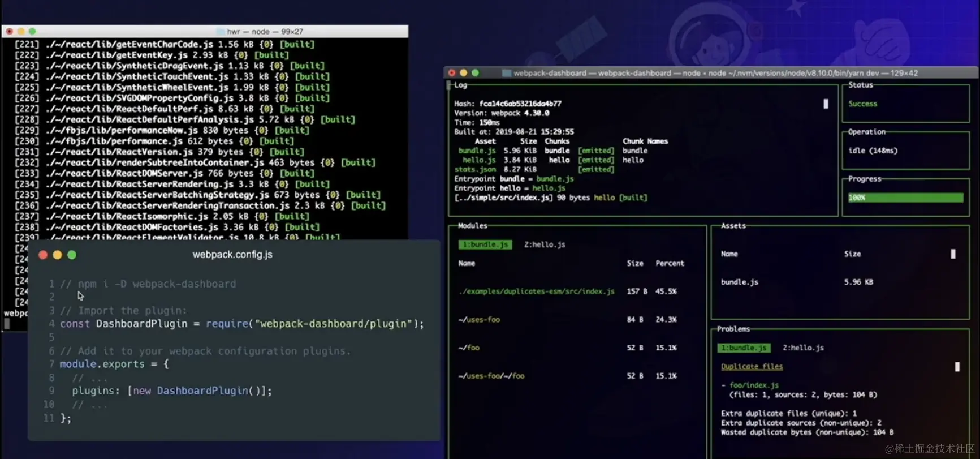Click [228] ReactDefaultPerfAnalysis.js terminal line
Viewport: 980px width, 459px height.
185,119
